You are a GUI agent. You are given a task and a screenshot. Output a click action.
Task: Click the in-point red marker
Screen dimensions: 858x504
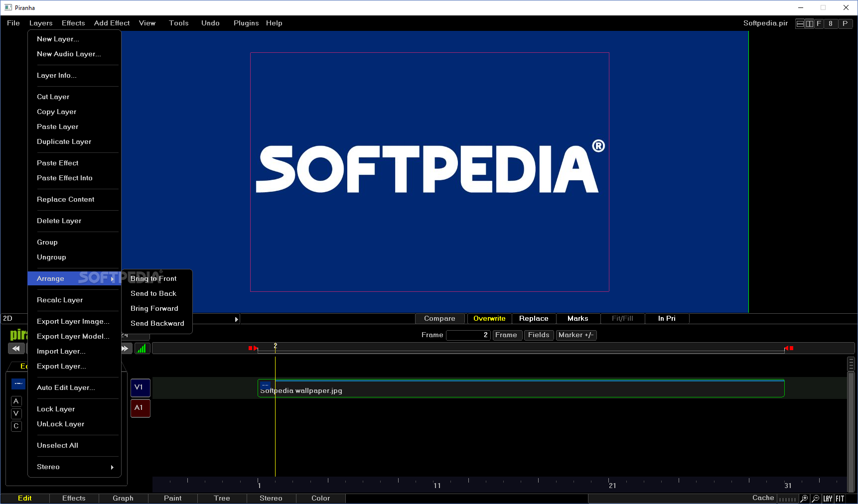[253, 348]
